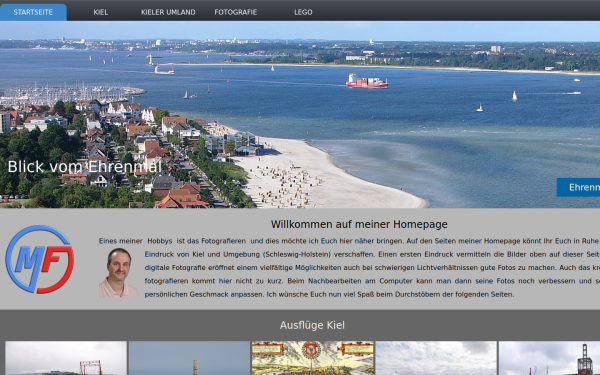The image size is (600, 375).
Task: Click the paragraph line starting "Eines meiner Hobbys"
Action: pyautogui.click(x=349, y=241)
